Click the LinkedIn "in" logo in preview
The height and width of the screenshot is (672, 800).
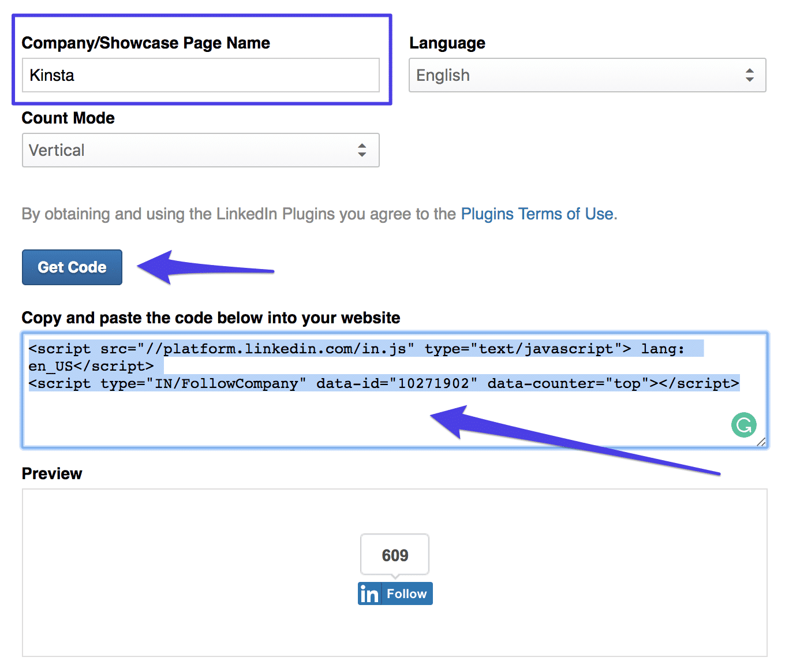[369, 593]
